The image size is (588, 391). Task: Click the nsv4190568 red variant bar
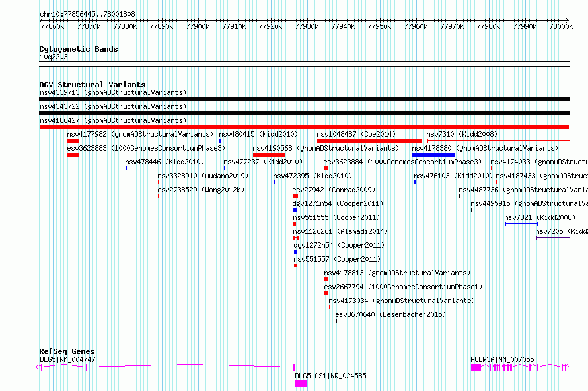pyautogui.click(x=269, y=155)
